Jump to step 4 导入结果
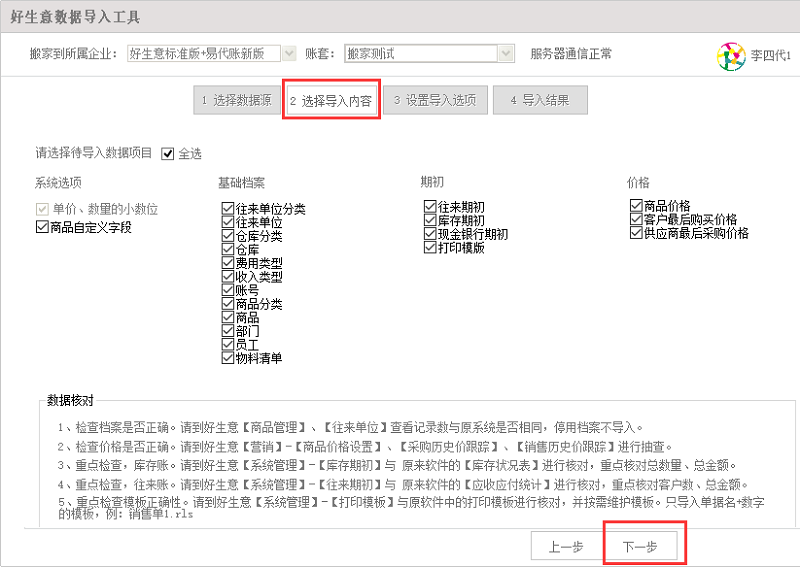 pyautogui.click(x=540, y=101)
